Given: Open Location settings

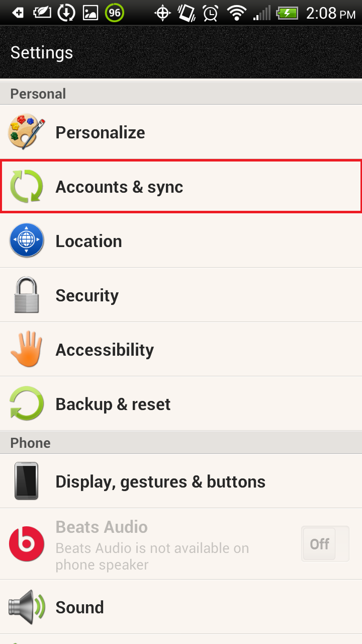Looking at the screenshot, I should coord(181,240).
